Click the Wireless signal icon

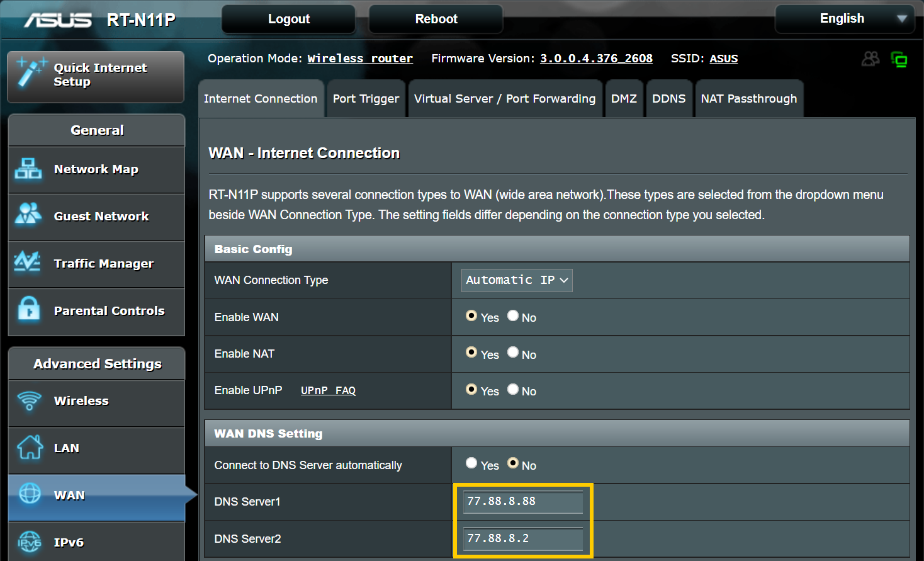pyautogui.click(x=29, y=400)
